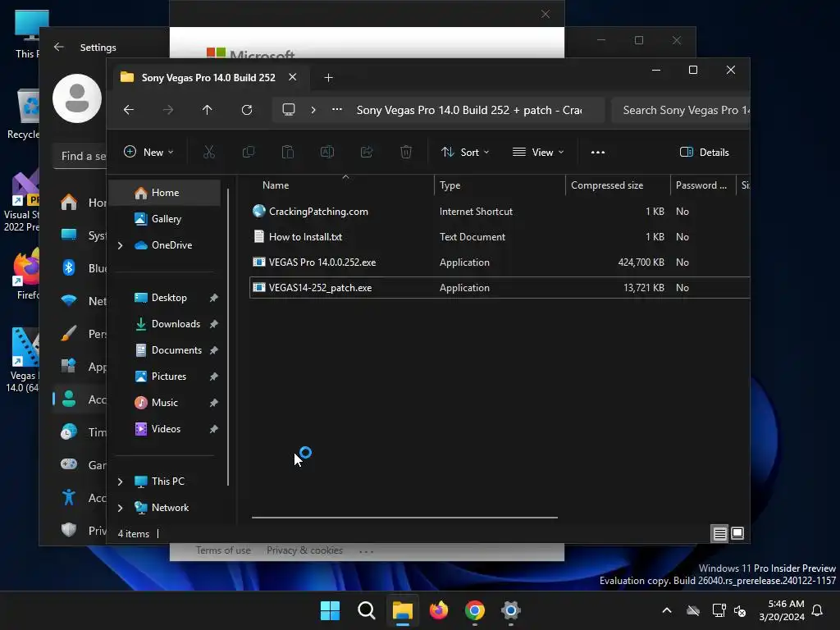
Task: Open the Sort dropdown
Action: pyautogui.click(x=464, y=152)
